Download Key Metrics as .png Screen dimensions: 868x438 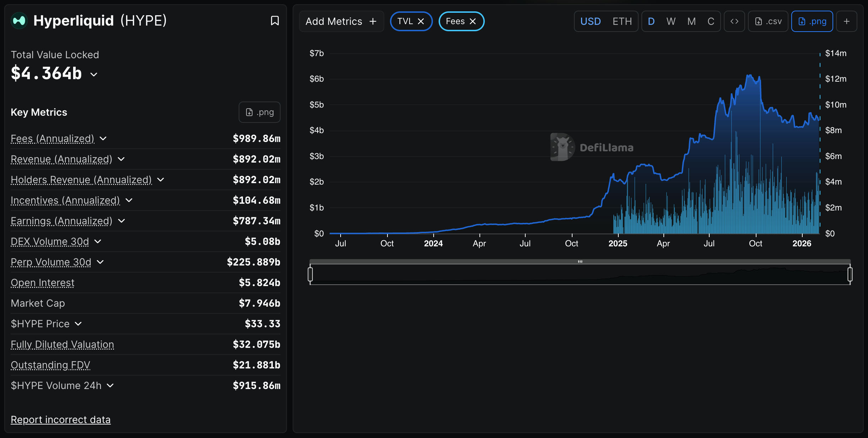[x=260, y=112]
